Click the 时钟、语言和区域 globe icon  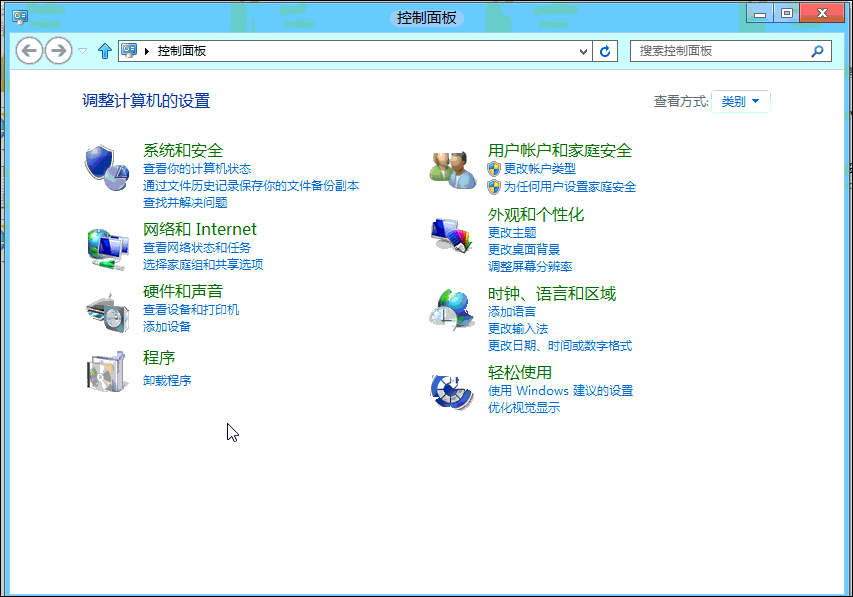pos(450,310)
